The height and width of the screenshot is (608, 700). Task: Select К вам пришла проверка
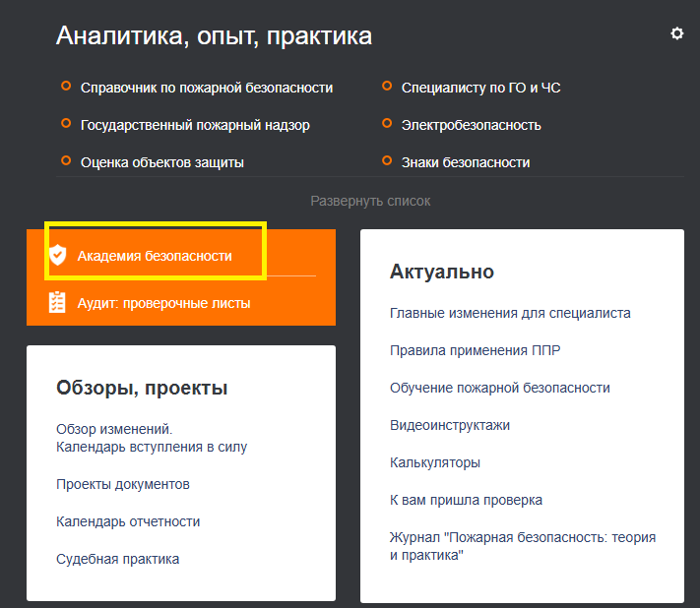pyautogui.click(x=466, y=501)
